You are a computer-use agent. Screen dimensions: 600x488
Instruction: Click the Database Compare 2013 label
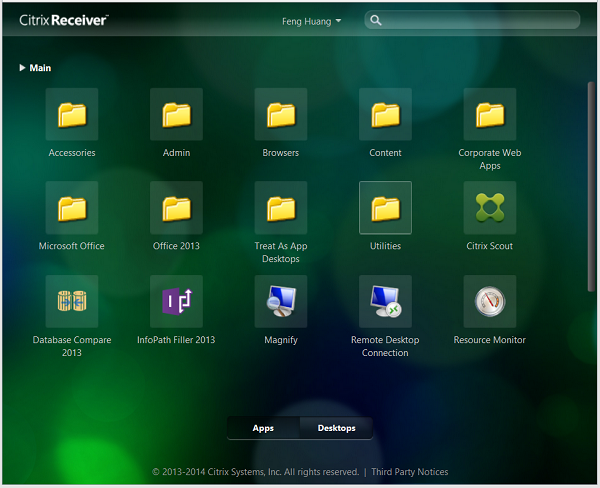(72, 346)
